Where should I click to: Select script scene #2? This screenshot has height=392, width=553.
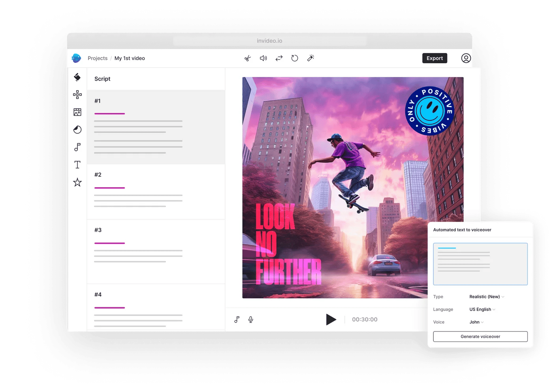click(156, 192)
